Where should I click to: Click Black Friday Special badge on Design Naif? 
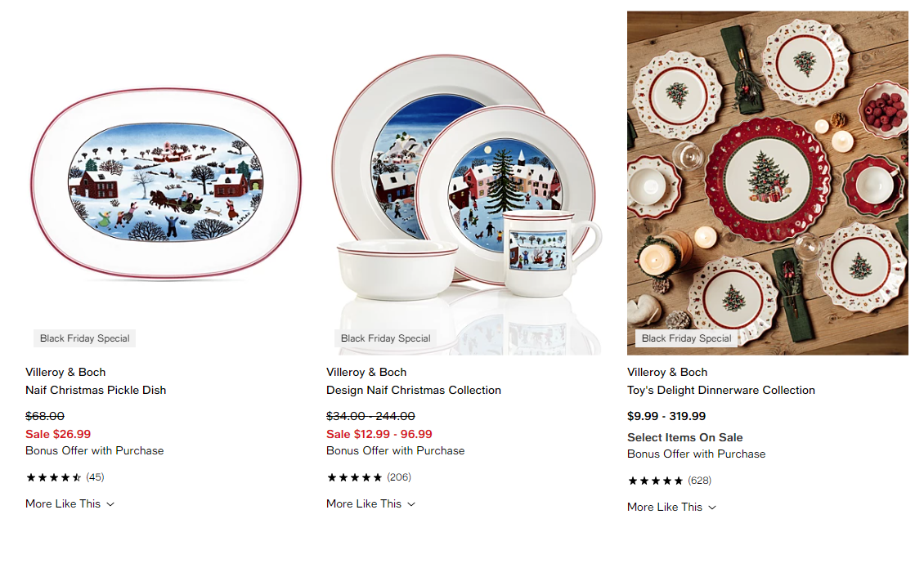click(x=385, y=338)
